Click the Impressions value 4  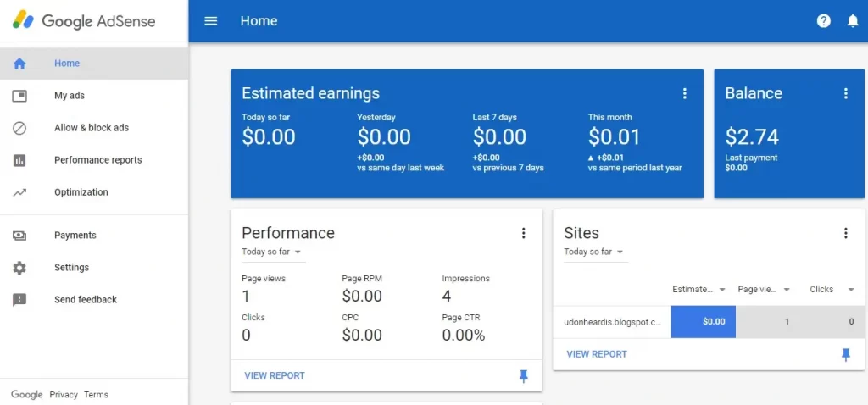pos(446,297)
